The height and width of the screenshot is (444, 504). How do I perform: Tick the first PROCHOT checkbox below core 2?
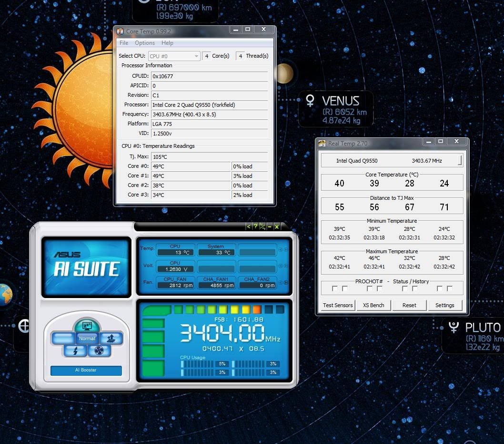coord(405,289)
